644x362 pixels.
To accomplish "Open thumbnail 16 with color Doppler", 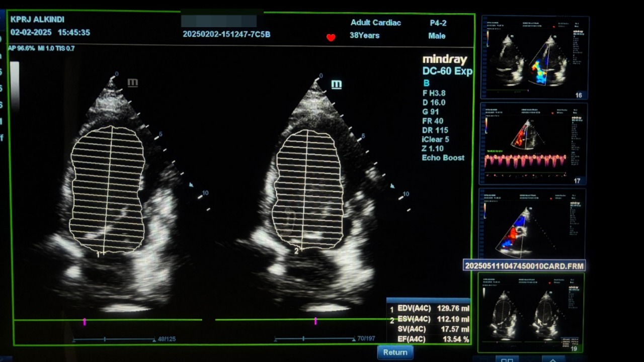I will [x=534, y=57].
